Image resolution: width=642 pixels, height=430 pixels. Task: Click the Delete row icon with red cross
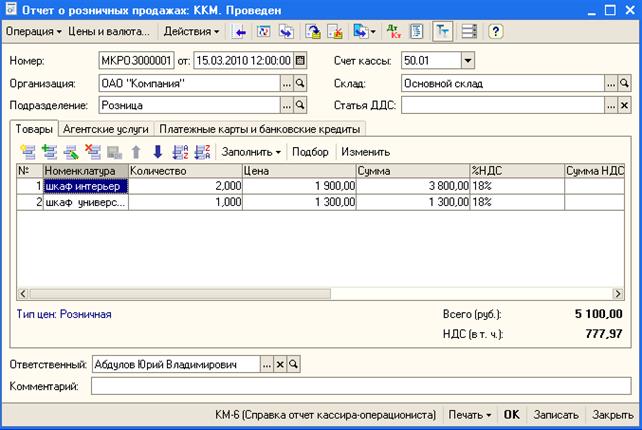[x=93, y=152]
